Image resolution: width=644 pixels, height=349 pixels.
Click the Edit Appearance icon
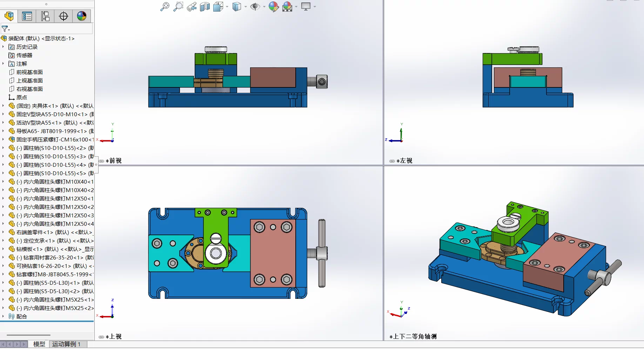click(x=274, y=7)
